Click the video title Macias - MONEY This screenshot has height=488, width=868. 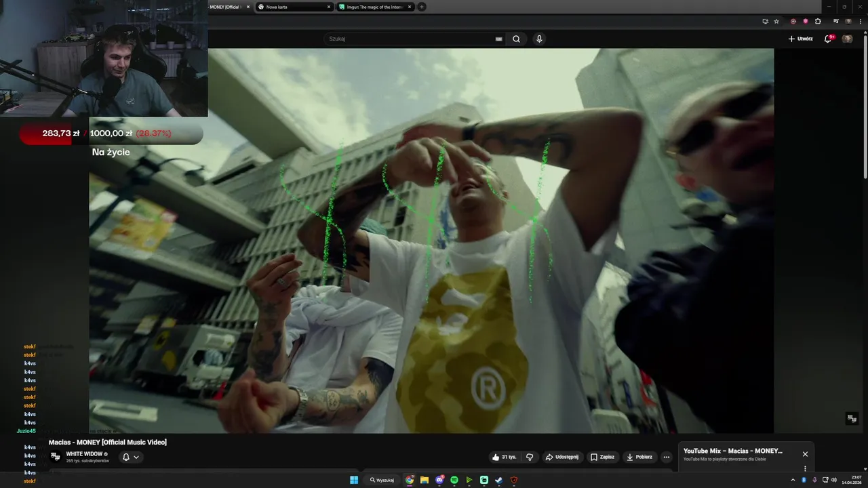click(x=107, y=442)
